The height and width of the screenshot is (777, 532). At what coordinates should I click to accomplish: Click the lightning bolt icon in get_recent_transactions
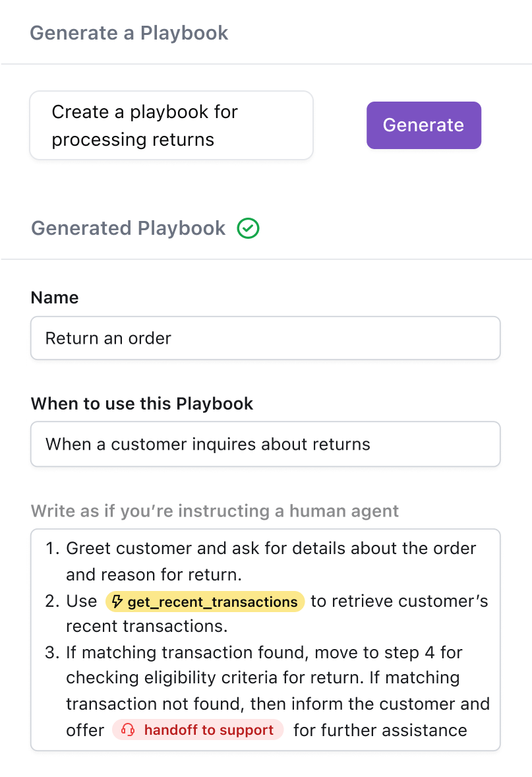pyautogui.click(x=117, y=602)
